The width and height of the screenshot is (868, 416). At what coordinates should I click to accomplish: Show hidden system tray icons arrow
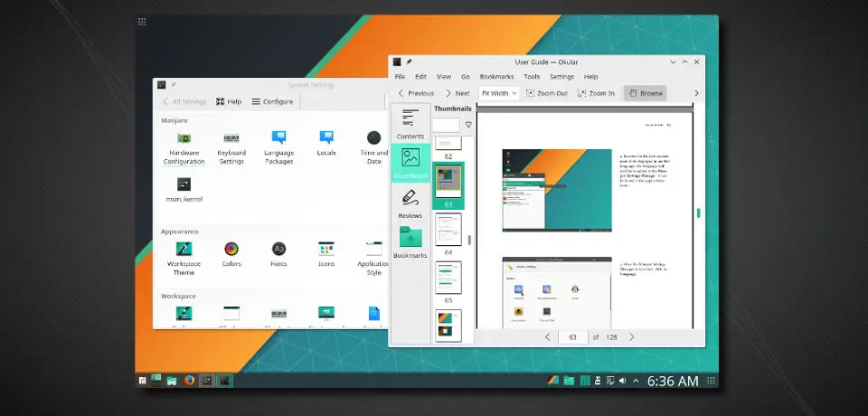(636, 381)
